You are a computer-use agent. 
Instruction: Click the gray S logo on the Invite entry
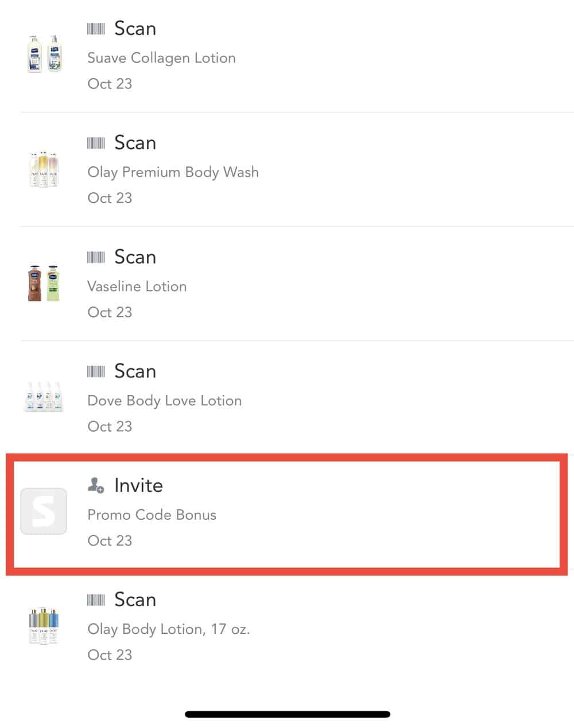(44, 511)
